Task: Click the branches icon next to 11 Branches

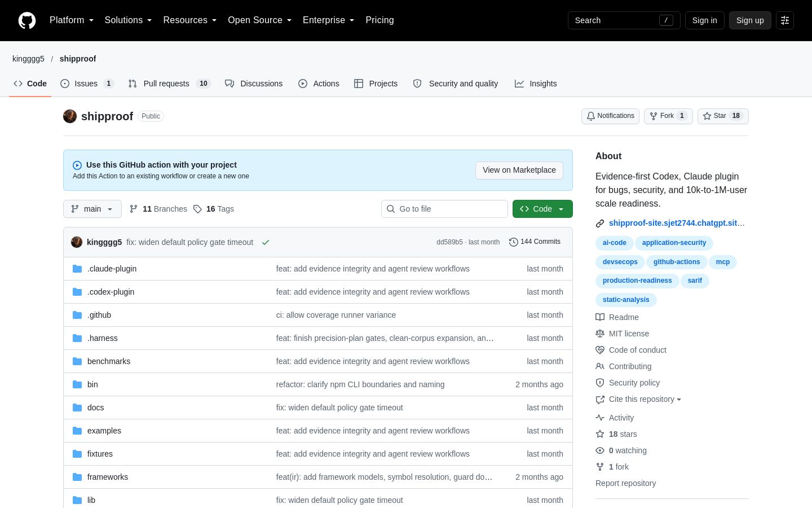Action: pyautogui.click(x=134, y=209)
